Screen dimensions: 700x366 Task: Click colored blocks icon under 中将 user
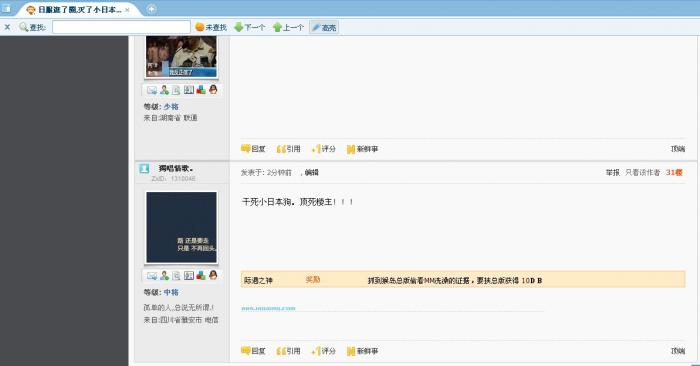click(201, 275)
